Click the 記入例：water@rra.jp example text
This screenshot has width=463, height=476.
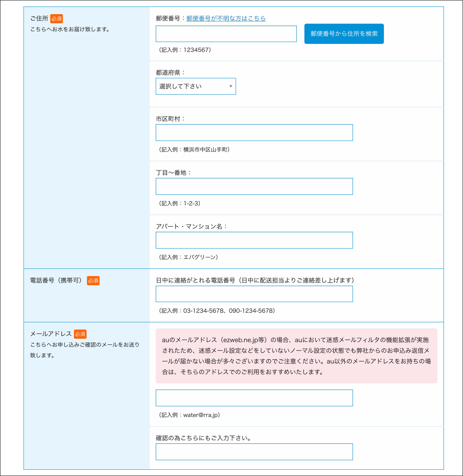189,415
